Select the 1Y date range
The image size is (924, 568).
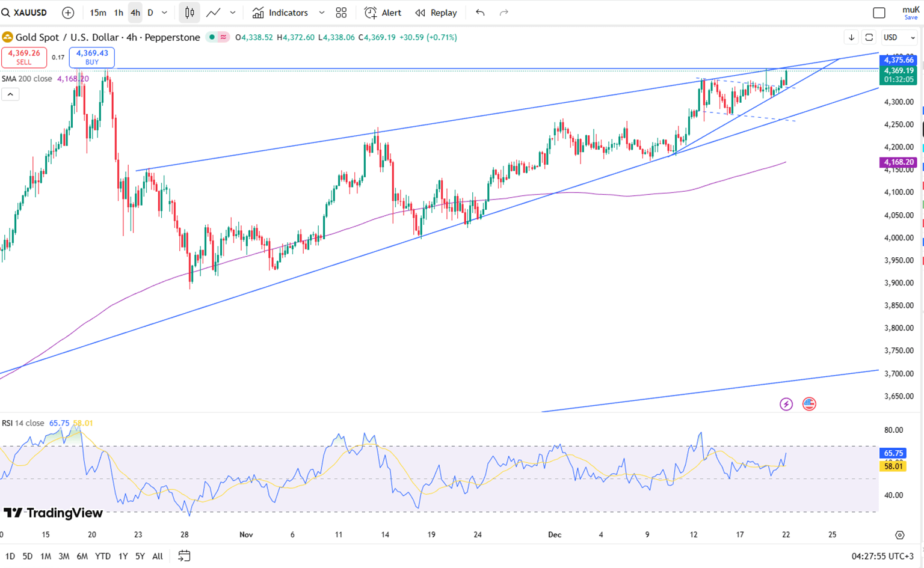point(123,556)
